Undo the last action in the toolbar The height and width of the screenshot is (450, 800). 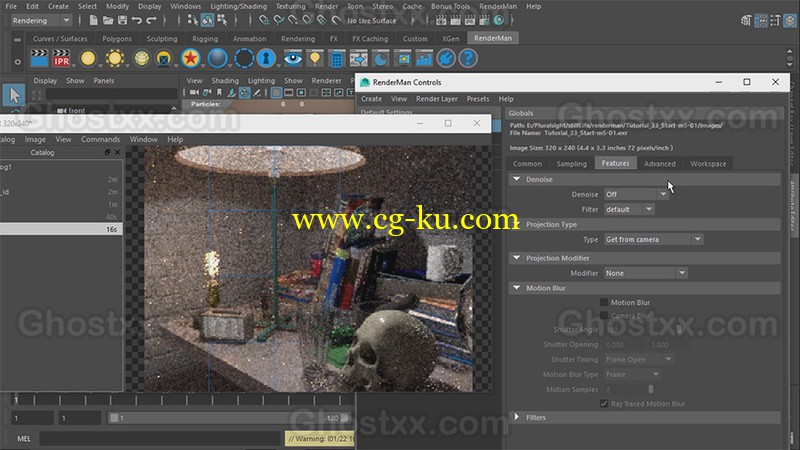point(136,20)
